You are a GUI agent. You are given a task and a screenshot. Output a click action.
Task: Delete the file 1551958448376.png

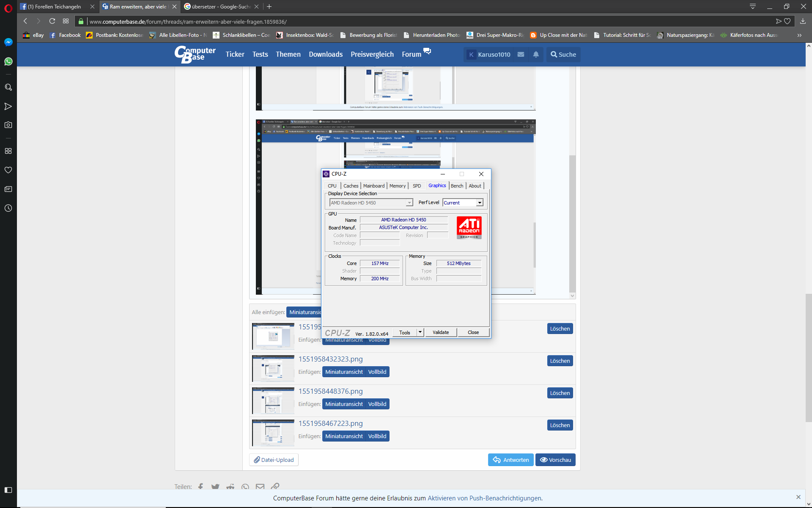560,393
